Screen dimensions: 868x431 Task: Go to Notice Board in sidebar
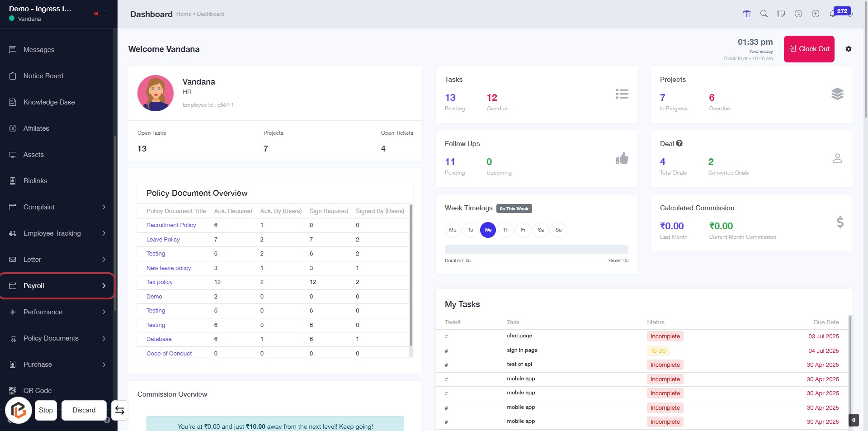click(x=43, y=76)
